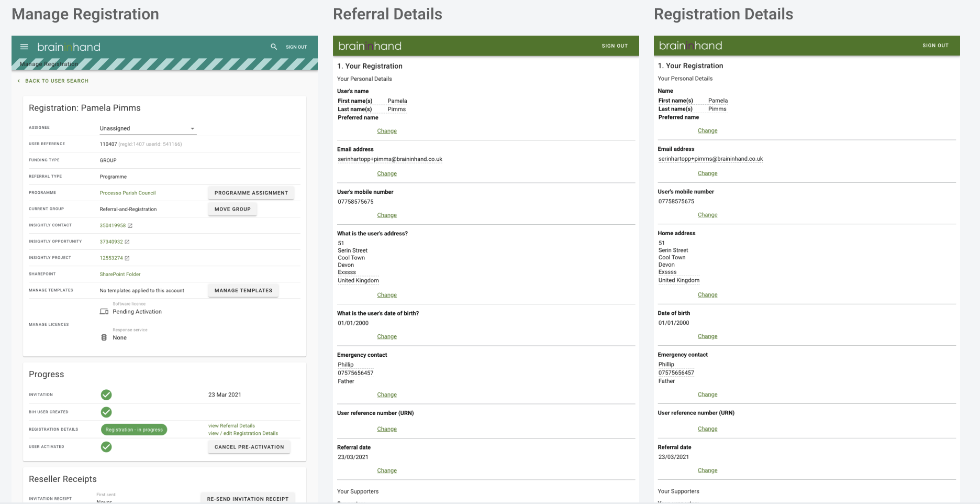Go back to user search
Screen dimensions: 980x504
click(57, 81)
